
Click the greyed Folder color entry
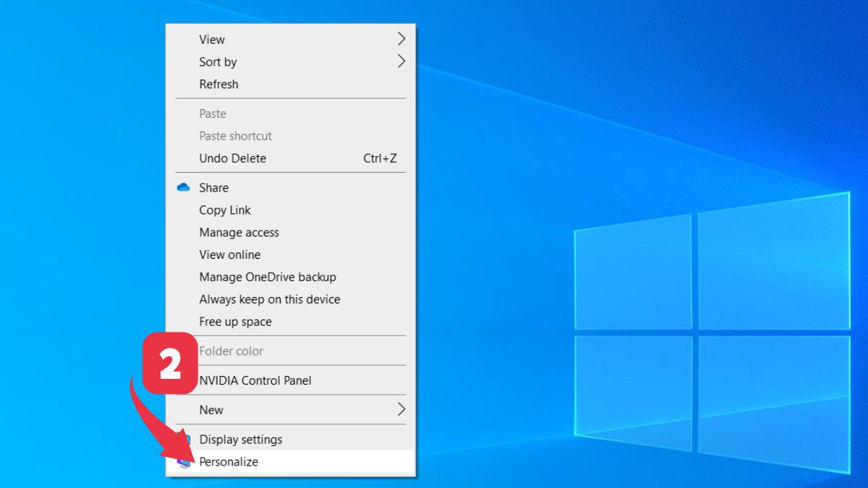231,351
